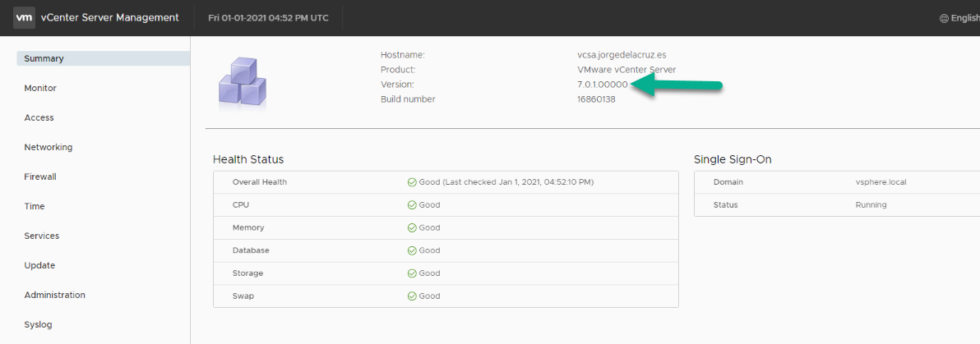Click the Status label in Single Sign-On

pos(726,204)
